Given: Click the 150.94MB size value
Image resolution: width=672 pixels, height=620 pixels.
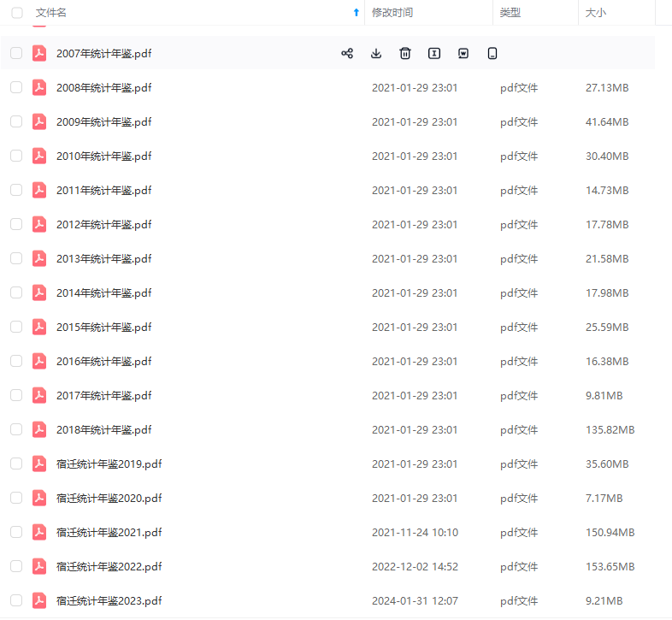Looking at the screenshot, I should pyautogui.click(x=610, y=532).
